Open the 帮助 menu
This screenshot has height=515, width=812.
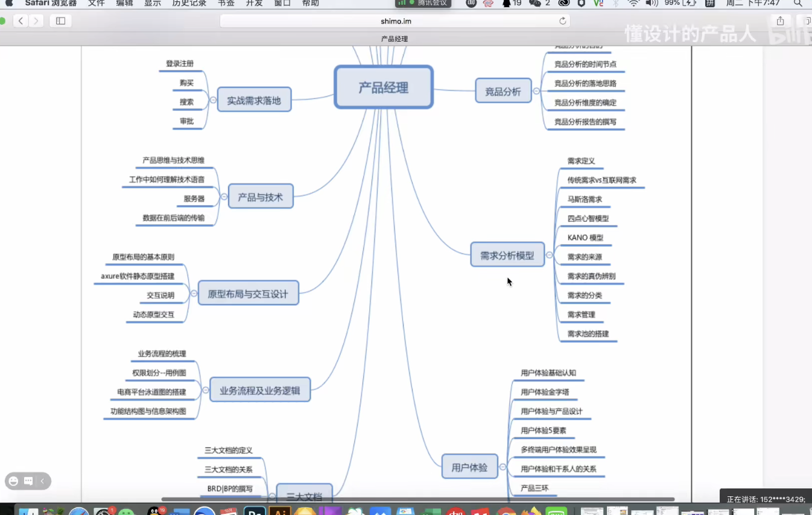pyautogui.click(x=311, y=3)
